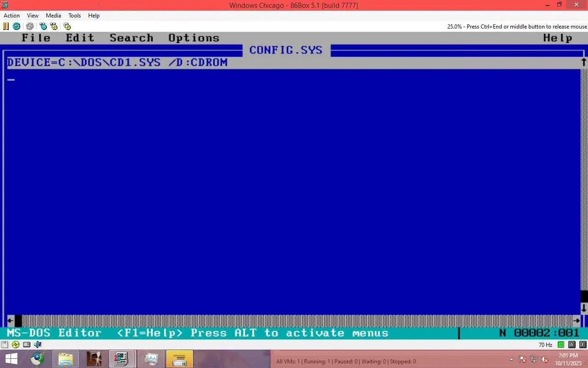
Task: Click the horizontal scrollbar right arrow
Action: point(577,320)
